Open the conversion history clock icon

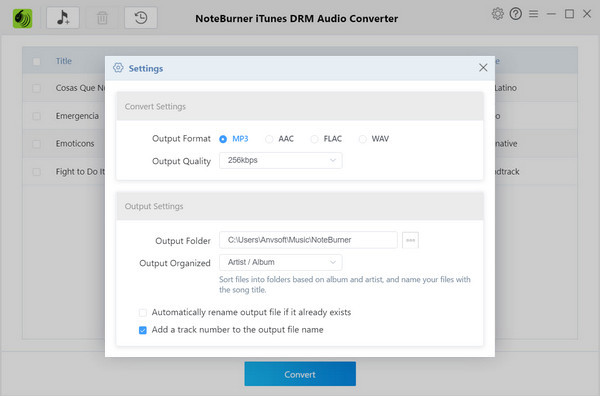(141, 18)
